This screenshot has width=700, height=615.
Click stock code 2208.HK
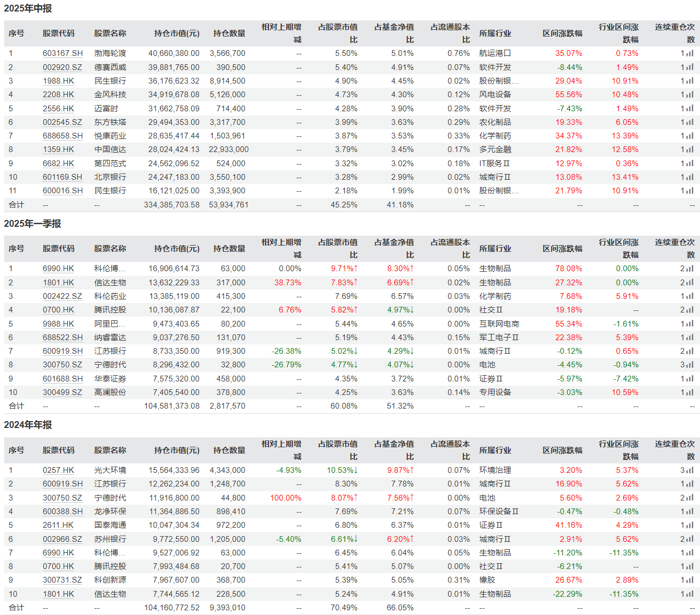[59, 95]
